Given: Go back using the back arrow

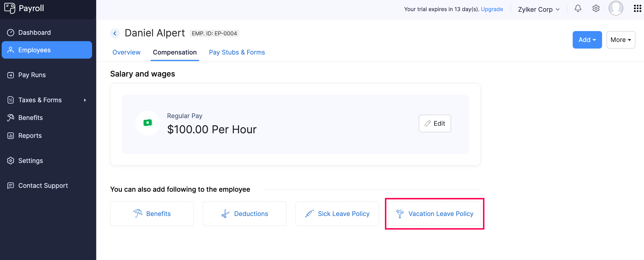Looking at the screenshot, I should click(115, 33).
